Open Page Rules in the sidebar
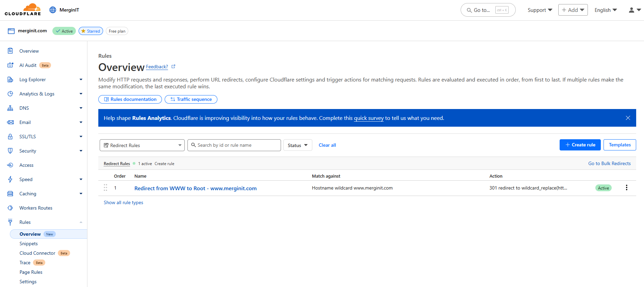Image resolution: width=644 pixels, height=287 pixels. point(31,272)
